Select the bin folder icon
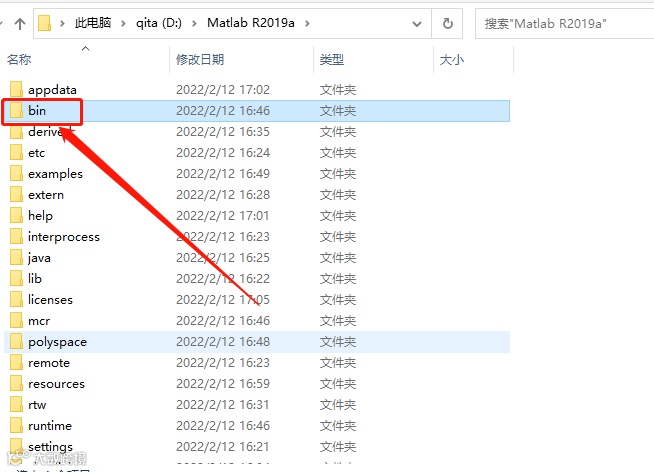654x472 pixels. [x=16, y=110]
